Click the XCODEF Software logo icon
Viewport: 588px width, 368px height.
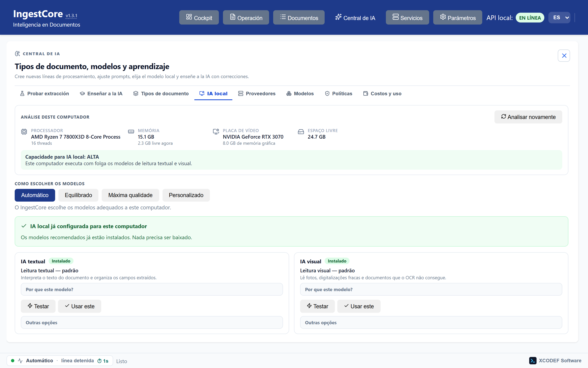(533, 360)
